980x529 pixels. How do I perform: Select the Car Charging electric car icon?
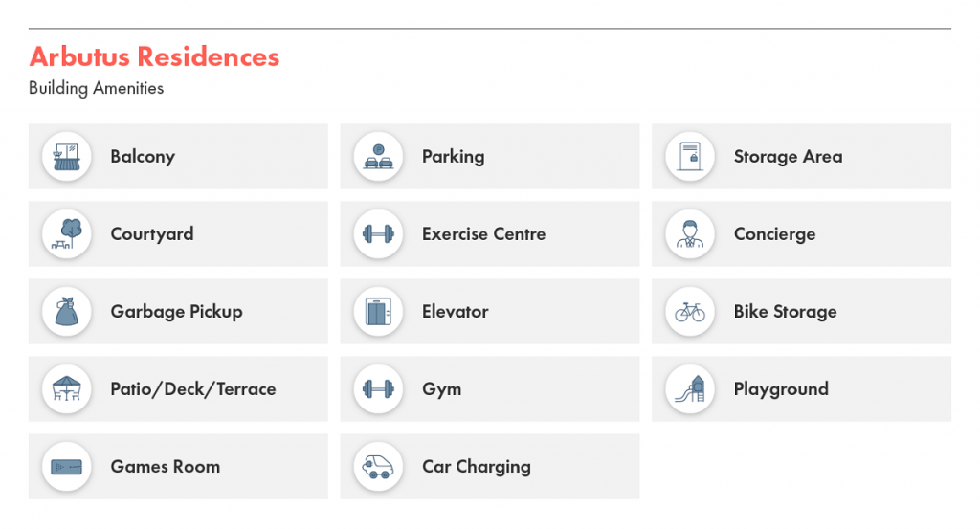(x=378, y=466)
